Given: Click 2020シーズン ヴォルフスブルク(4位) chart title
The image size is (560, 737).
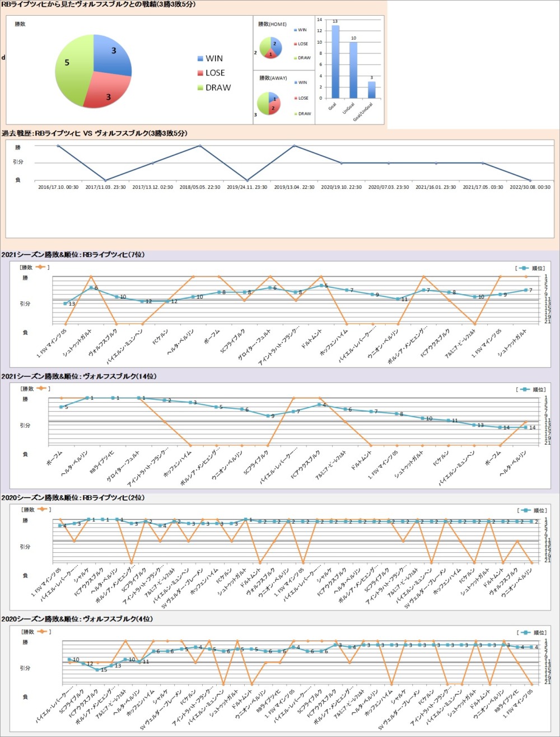Looking at the screenshot, I should point(77,619).
